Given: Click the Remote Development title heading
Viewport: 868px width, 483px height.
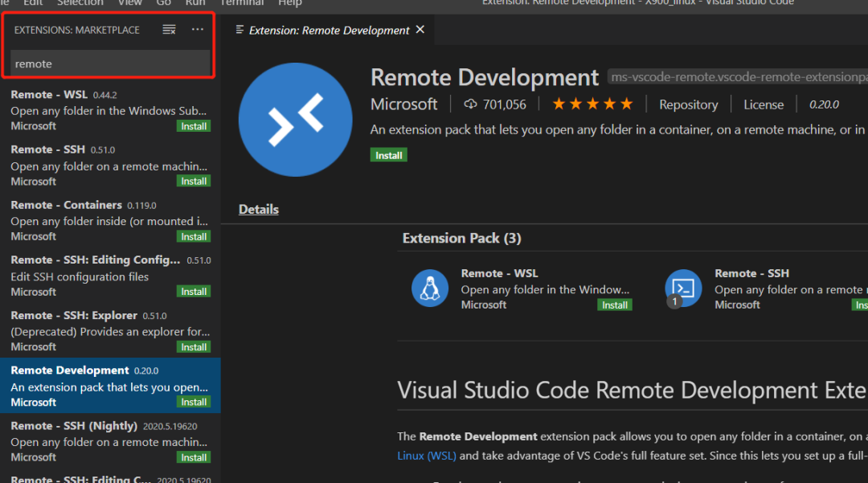Looking at the screenshot, I should [x=485, y=77].
